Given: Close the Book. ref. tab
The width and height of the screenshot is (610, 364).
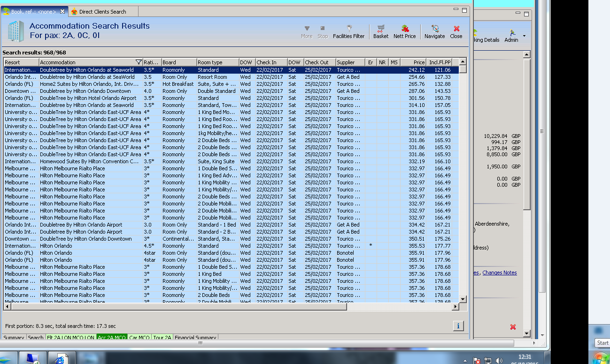Looking at the screenshot, I should pos(62,12).
